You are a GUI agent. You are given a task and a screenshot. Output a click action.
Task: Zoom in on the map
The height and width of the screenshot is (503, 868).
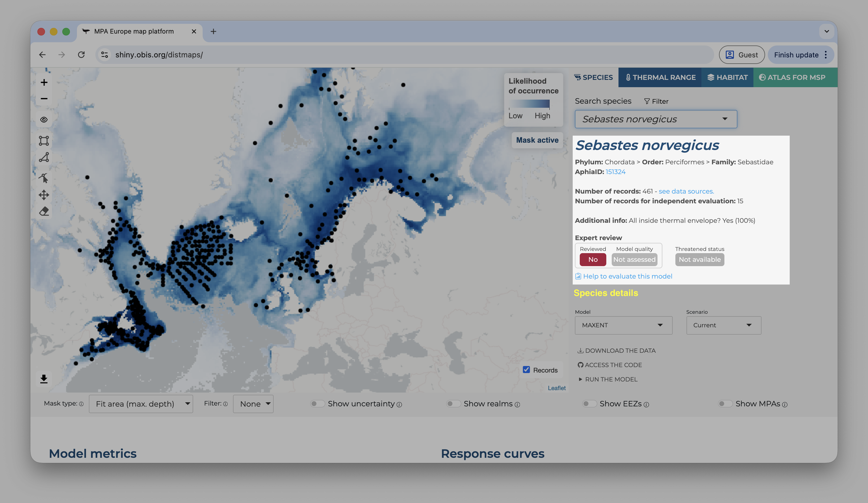(x=44, y=82)
